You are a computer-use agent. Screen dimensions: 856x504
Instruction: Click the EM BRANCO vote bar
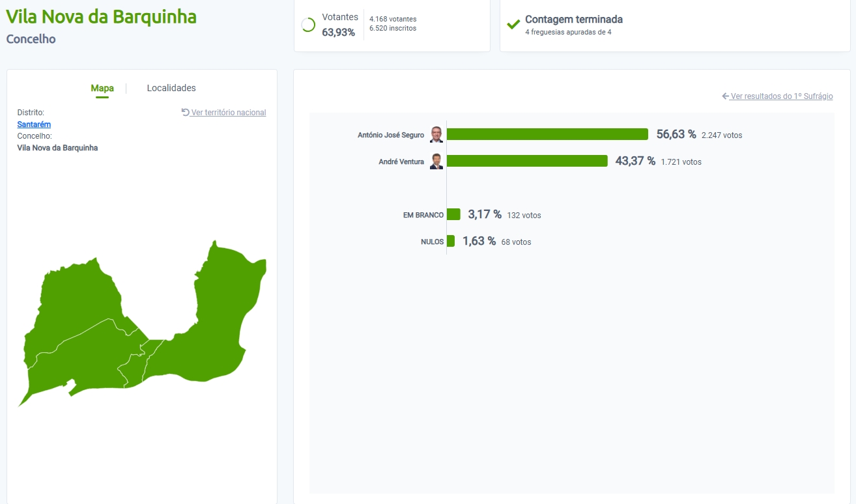click(x=453, y=214)
